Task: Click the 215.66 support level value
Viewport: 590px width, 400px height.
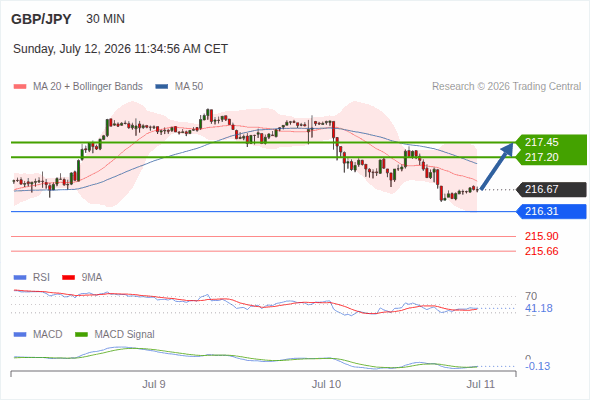Action: tap(542, 251)
